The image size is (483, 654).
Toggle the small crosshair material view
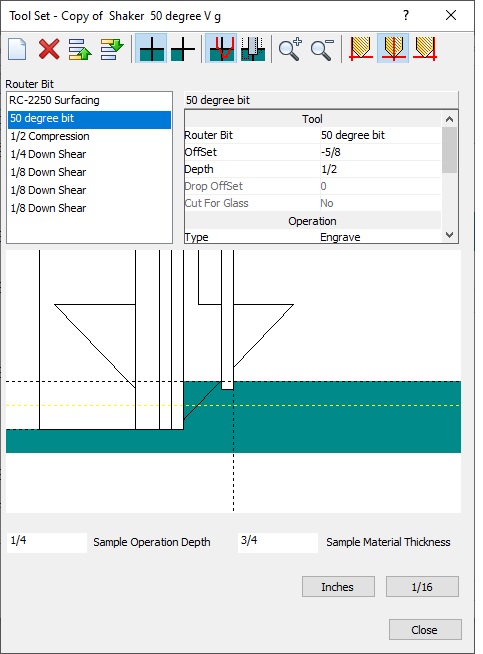tap(183, 49)
